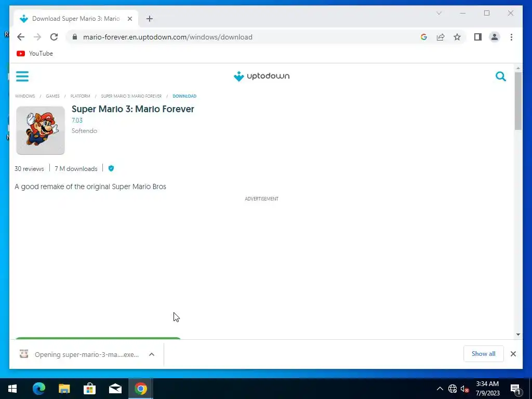Open the Mail app from taskbar

[115, 389]
